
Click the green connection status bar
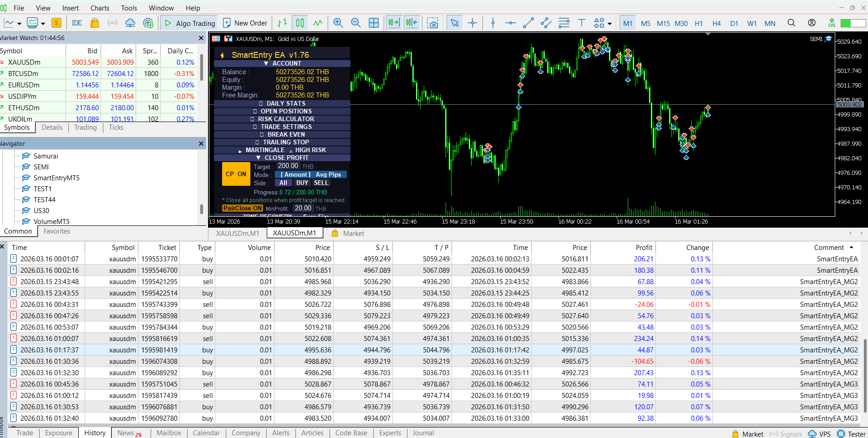pyautogui.click(x=853, y=23)
